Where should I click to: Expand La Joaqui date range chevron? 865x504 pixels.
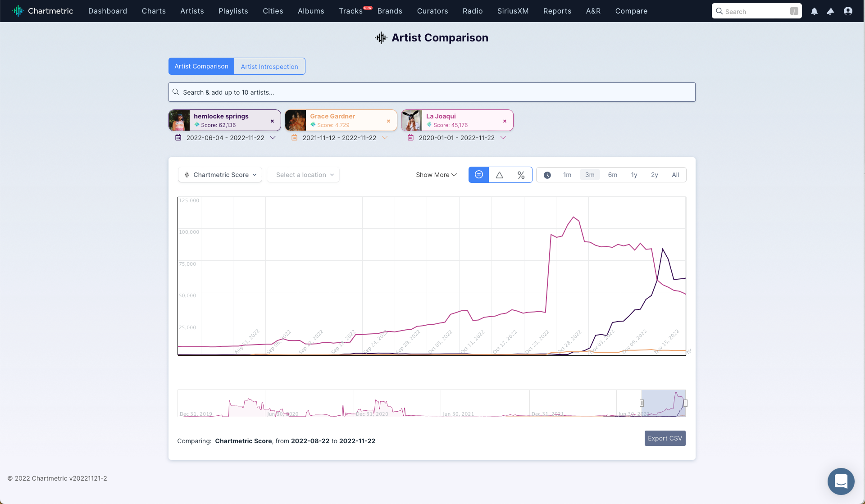pyautogui.click(x=503, y=138)
